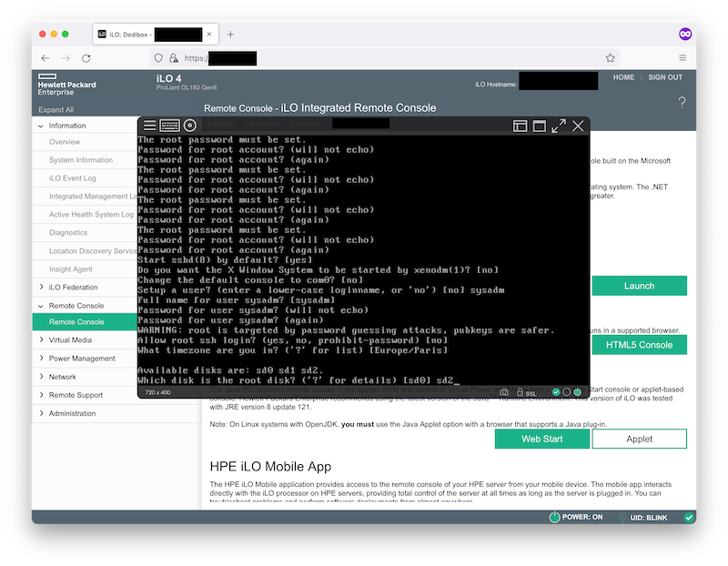Expand the Administration section
The height and width of the screenshot is (566, 728).
[41, 413]
